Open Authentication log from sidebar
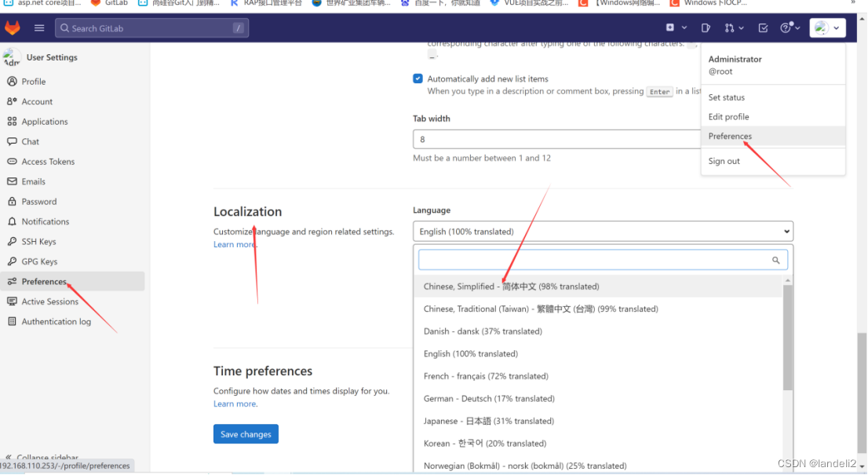 (56, 322)
